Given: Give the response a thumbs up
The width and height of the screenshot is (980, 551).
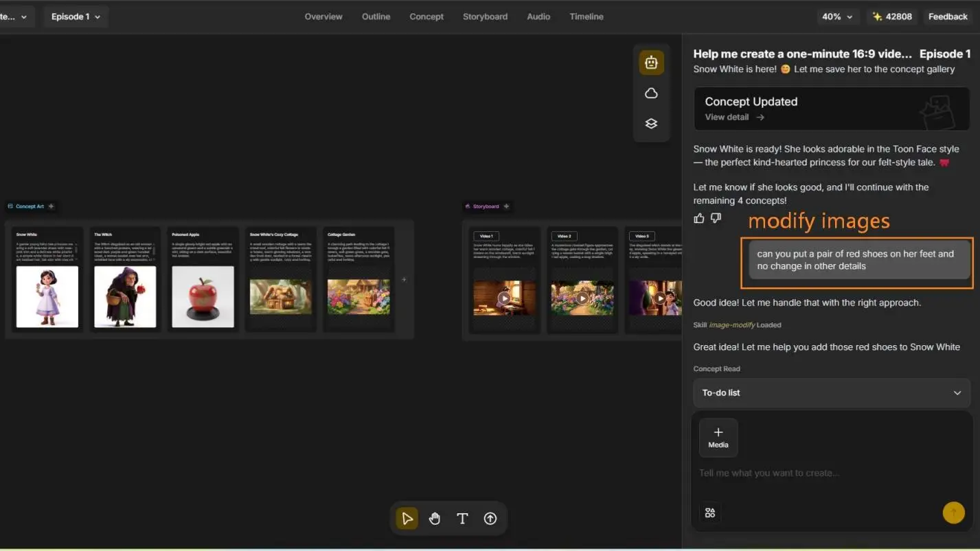Looking at the screenshot, I should 699,218.
